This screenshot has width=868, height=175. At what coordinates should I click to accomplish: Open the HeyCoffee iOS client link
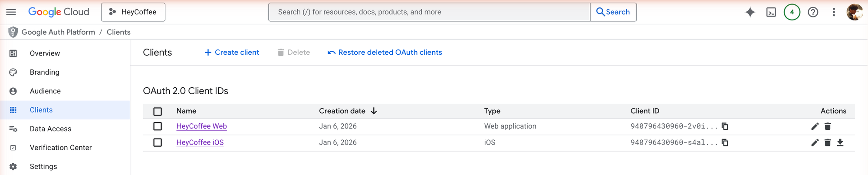click(200, 142)
